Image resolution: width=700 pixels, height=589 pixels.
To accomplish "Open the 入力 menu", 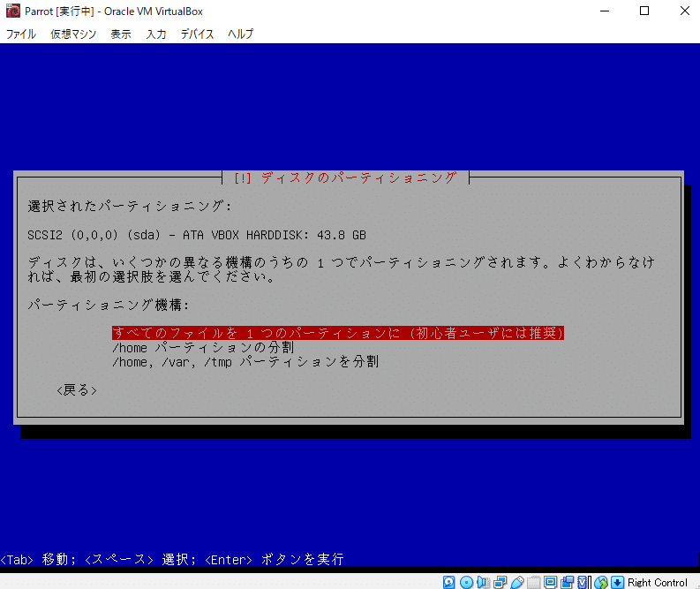I will click(156, 34).
